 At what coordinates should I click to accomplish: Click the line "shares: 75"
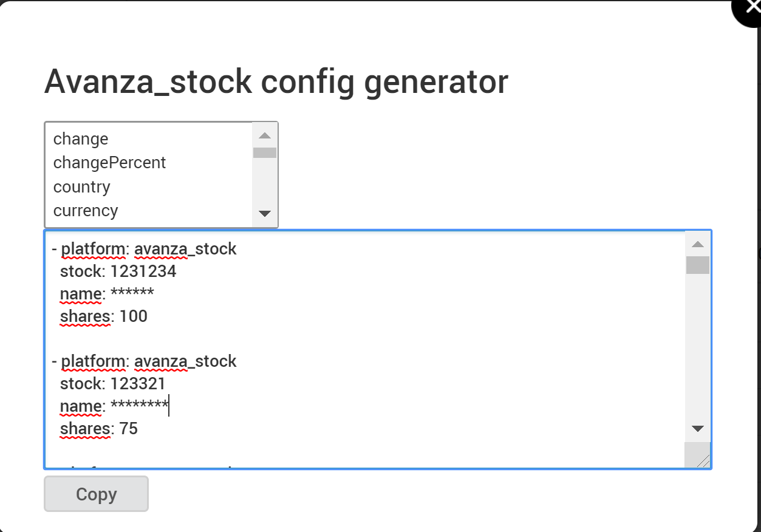[99, 428]
